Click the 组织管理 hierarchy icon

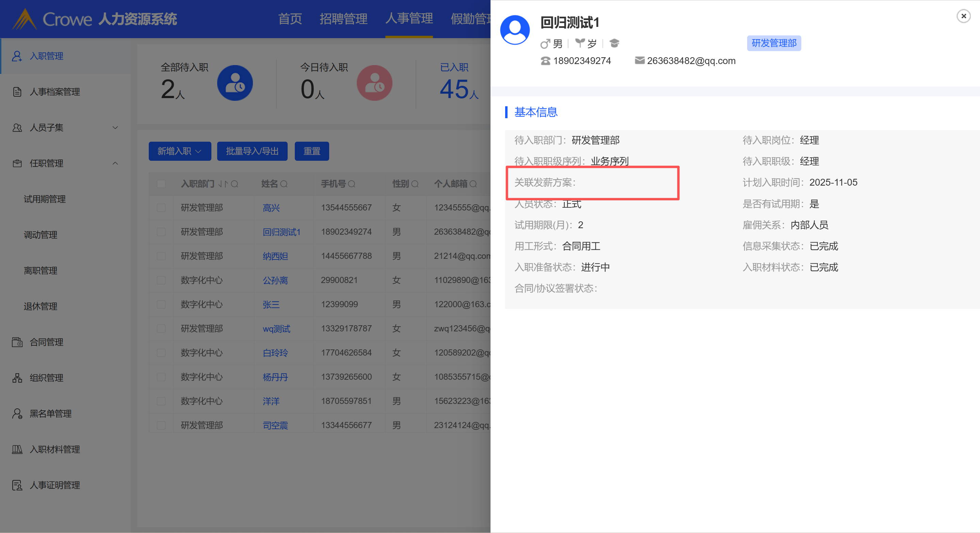pyautogui.click(x=17, y=378)
